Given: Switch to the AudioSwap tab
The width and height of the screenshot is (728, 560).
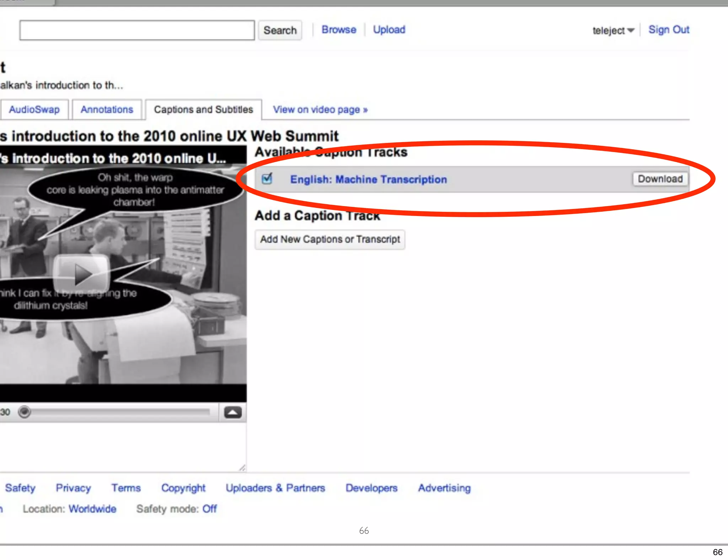Looking at the screenshot, I should (34, 109).
